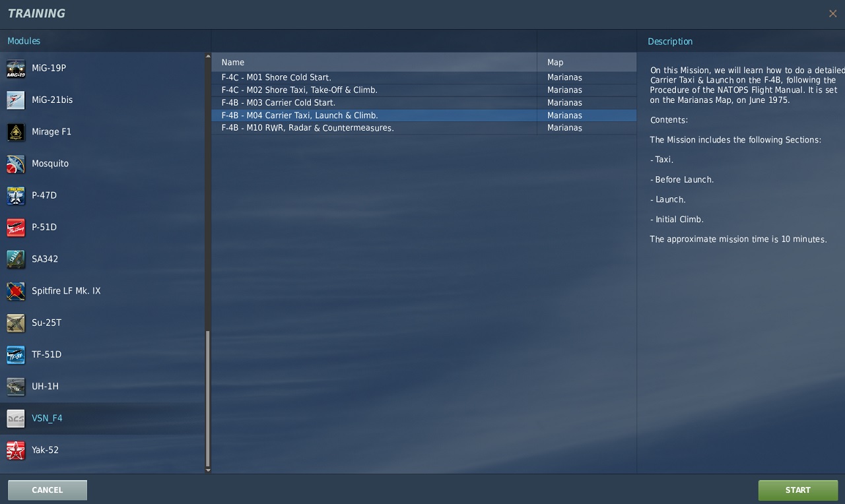Select the MiG-21bis aircraft icon
This screenshot has width=845, height=504.
16,100
